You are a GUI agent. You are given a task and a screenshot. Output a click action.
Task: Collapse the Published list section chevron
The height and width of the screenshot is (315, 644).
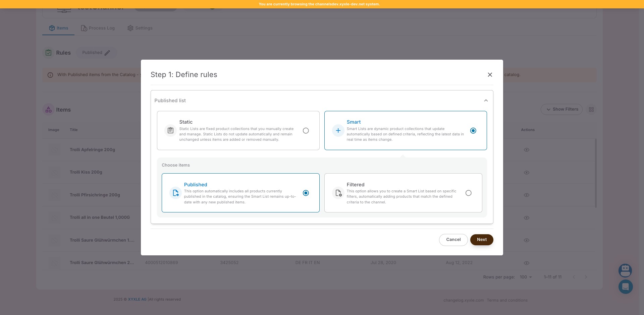coord(486,101)
